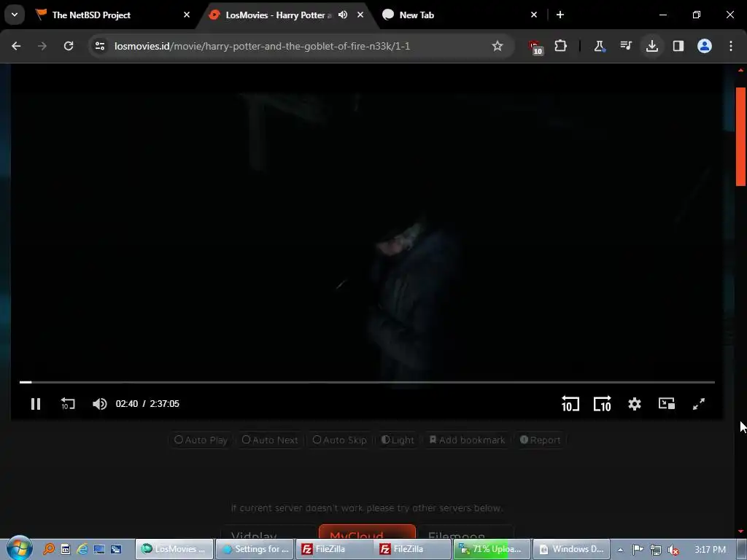Open the video player settings gear

point(635,404)
